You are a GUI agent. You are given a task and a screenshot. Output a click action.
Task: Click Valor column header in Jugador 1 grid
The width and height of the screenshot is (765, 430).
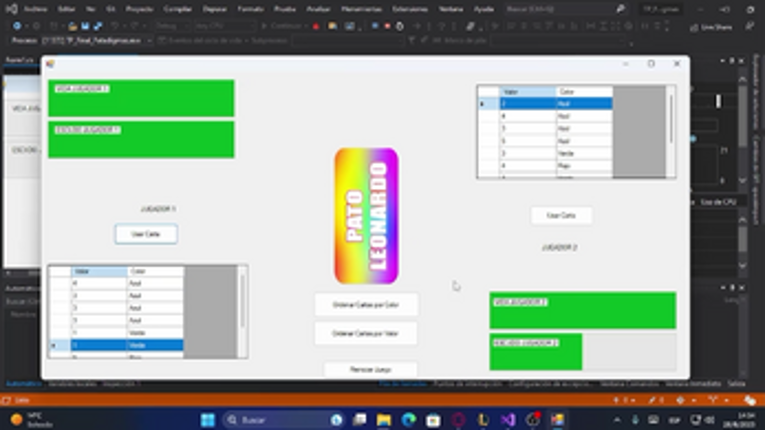[100, 271]
